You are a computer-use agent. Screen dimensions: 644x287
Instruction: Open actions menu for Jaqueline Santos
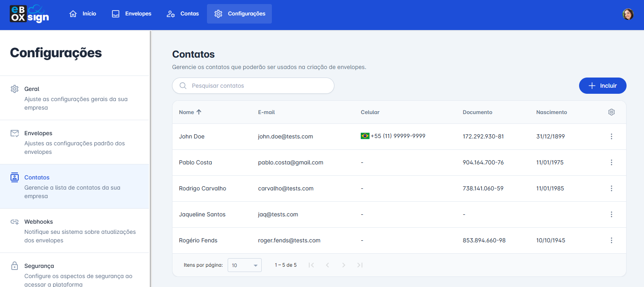pyautogui.click(x=611, y=214)
